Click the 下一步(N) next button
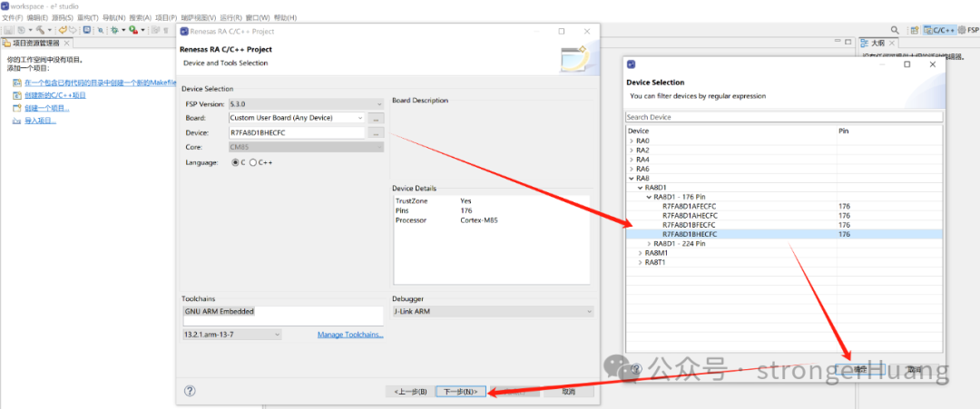Image resolution: width=980 pixels, height=409 pixels. click(x=461, y=392)
